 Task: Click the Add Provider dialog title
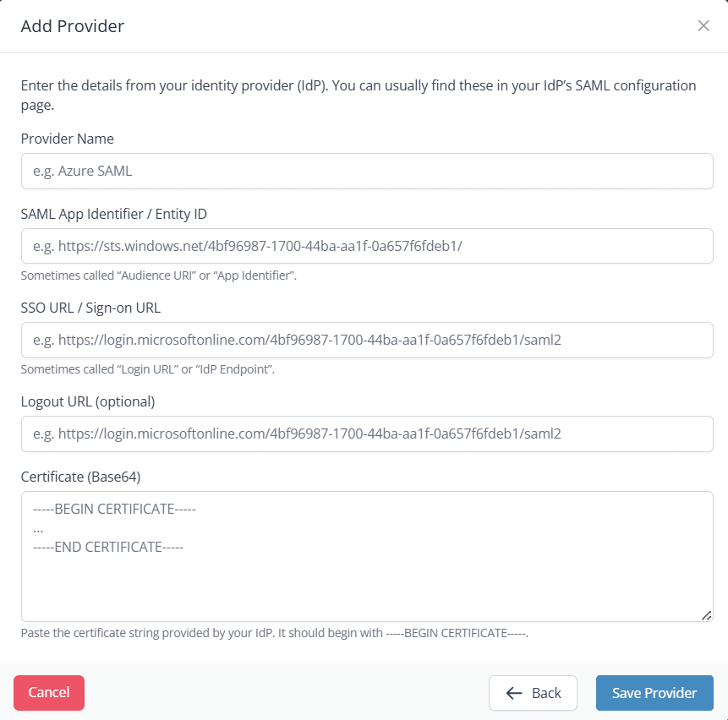[73, 26]
